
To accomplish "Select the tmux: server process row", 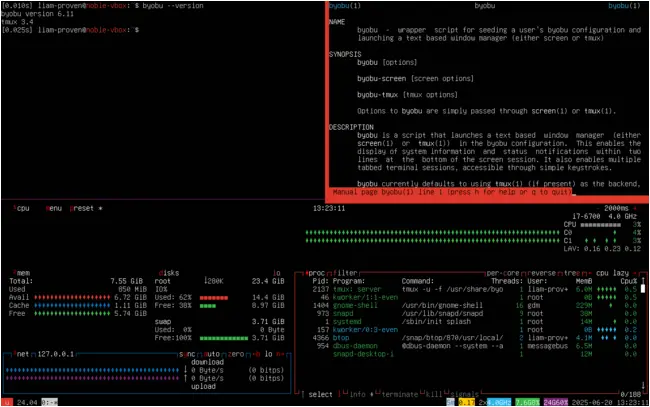I will (473, 289).
